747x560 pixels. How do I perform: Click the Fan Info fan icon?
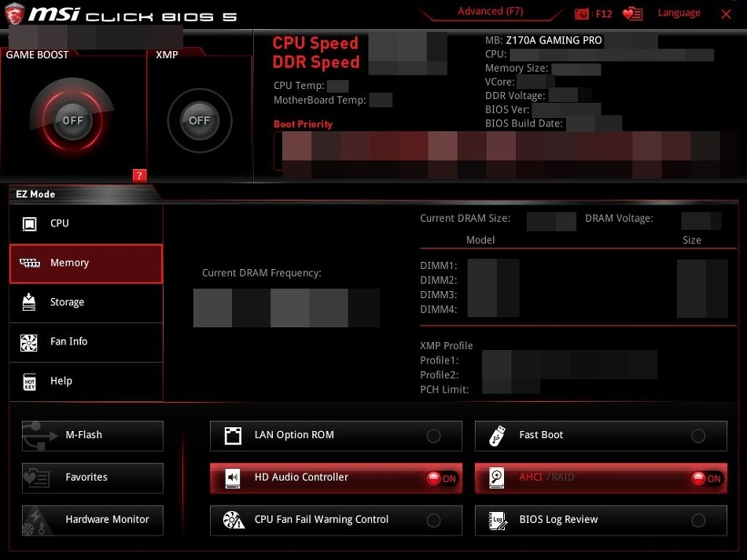tap(29, 342)
